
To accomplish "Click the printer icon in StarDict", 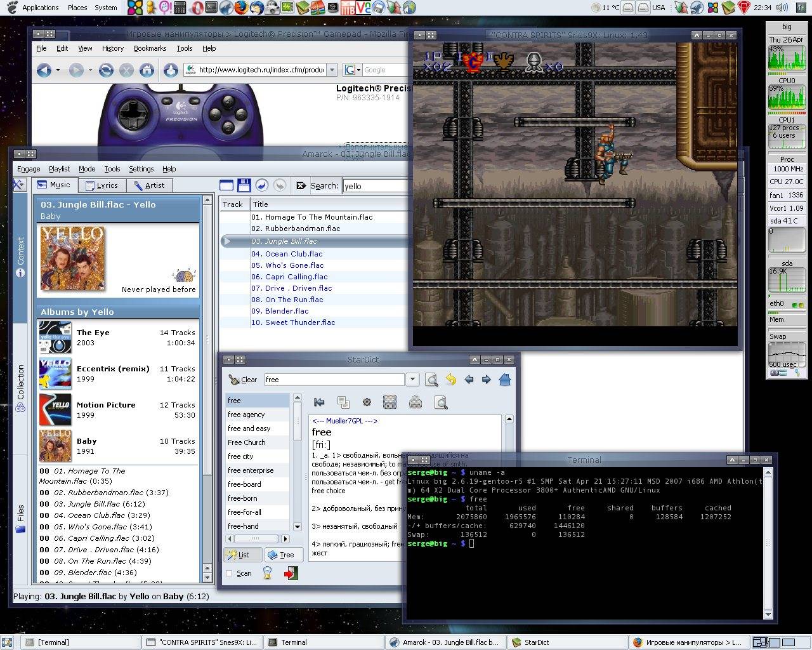I will [x=416, y=402].
